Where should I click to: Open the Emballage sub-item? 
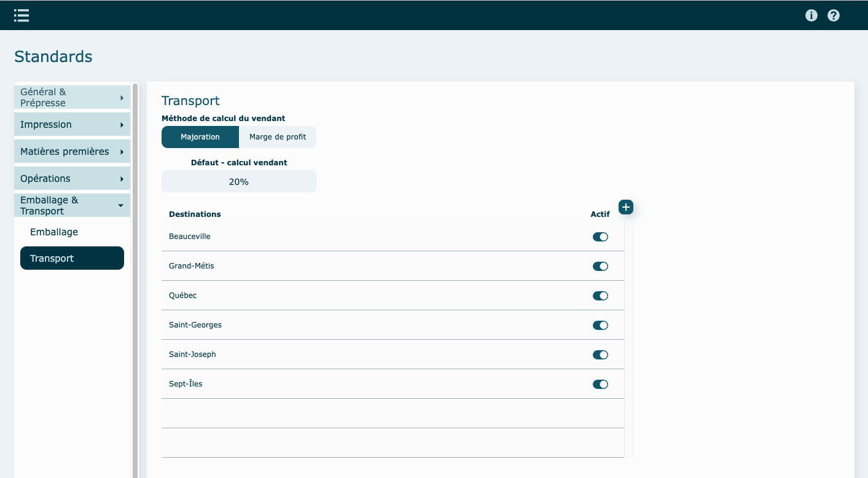[54, 232]
